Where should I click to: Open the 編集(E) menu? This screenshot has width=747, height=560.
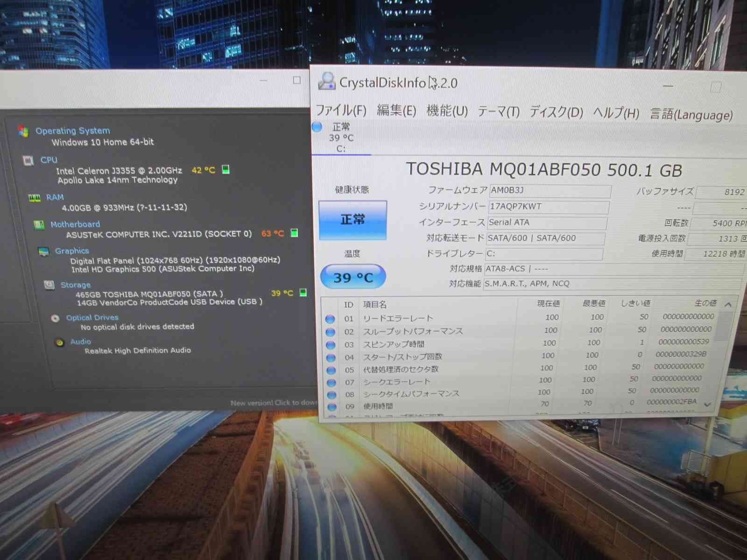pos(396,111)
